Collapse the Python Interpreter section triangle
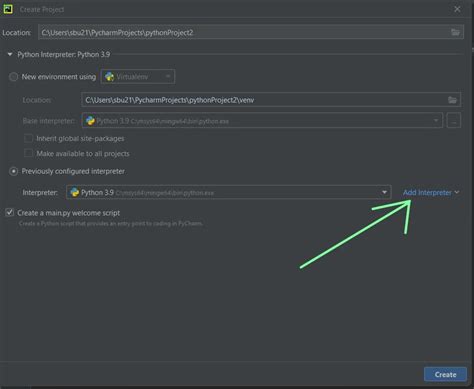The image size is (474, 389). click(x=10, y=54)
